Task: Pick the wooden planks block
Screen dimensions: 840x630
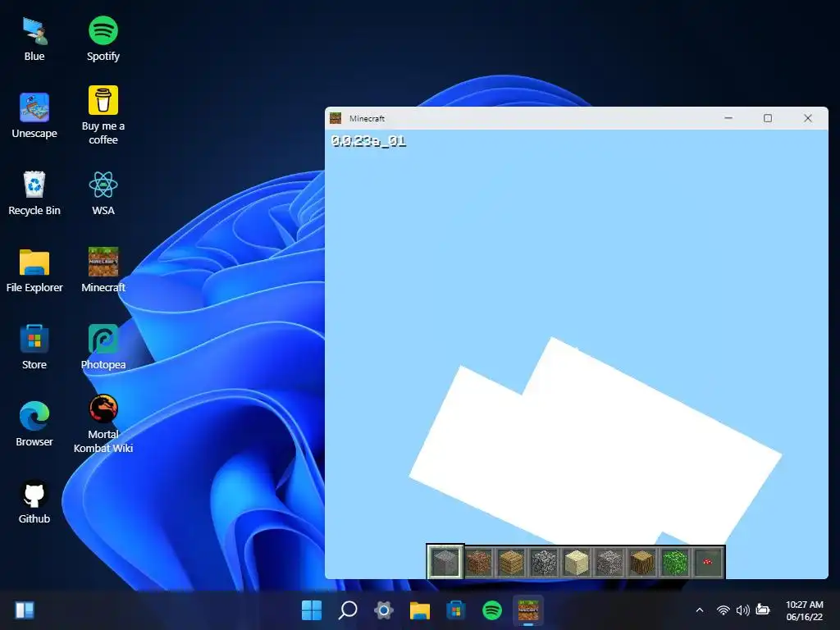Action: (x=511, y=562)
